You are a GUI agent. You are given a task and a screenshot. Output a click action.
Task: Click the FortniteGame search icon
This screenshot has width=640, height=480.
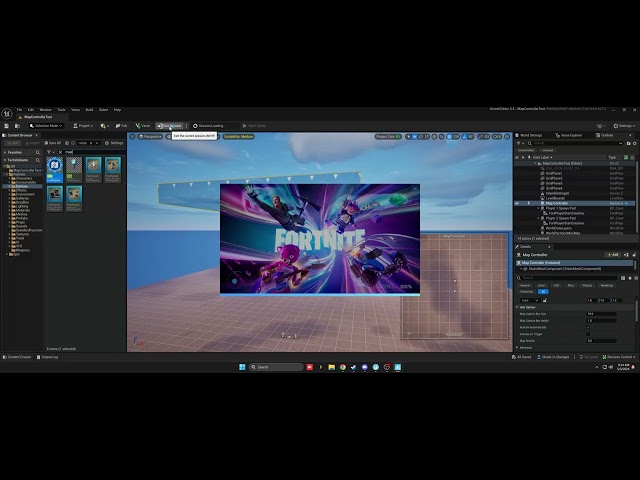38,160
